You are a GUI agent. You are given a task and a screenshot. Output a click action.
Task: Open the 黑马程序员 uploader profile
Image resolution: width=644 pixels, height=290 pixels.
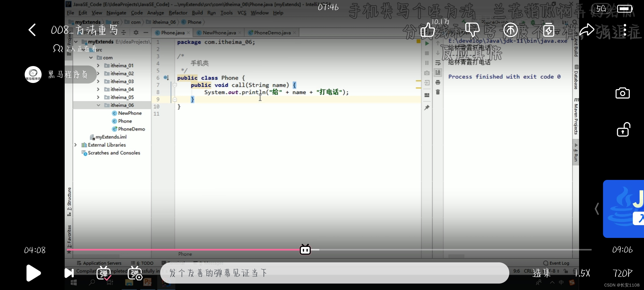pos(60,74)
